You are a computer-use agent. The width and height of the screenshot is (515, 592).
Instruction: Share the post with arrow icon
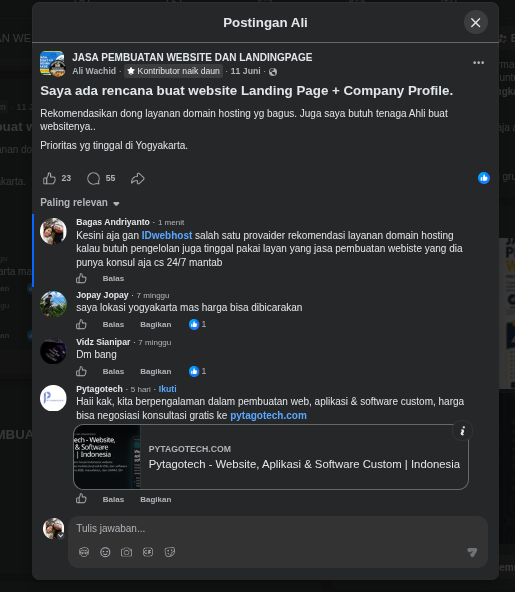click(x=137, y=178)
